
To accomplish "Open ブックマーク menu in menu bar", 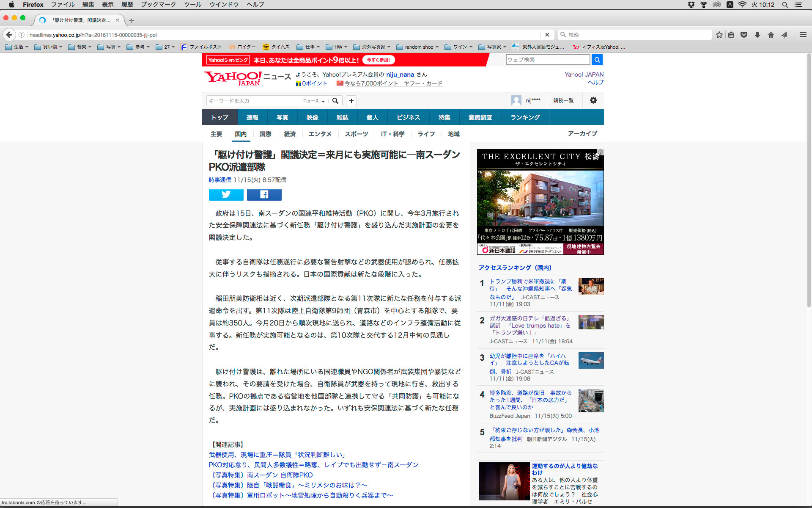I will pos(158,5).
